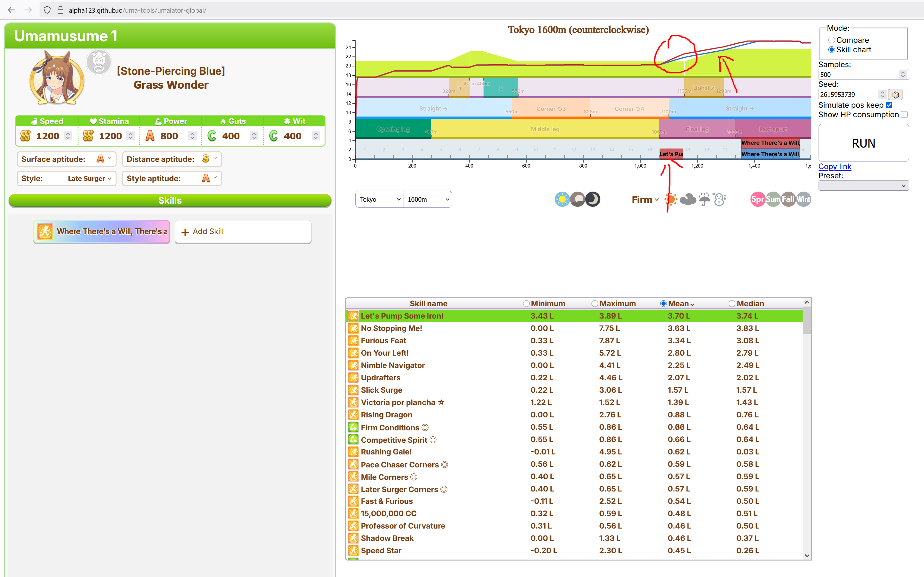The image size is (924, 577).
Task: Select the daytime sun icon
Action: coord(562,199)
